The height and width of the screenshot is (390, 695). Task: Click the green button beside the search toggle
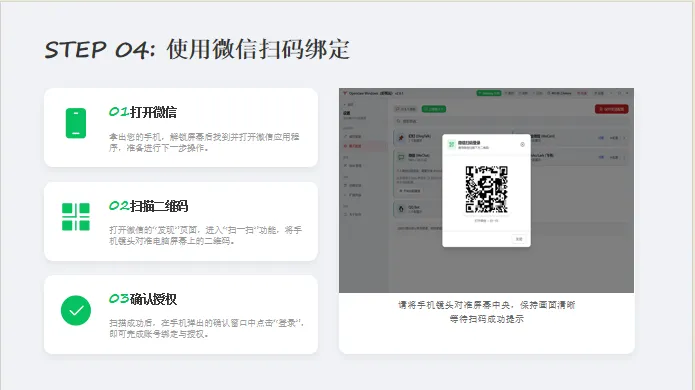[x=433, y=109]
